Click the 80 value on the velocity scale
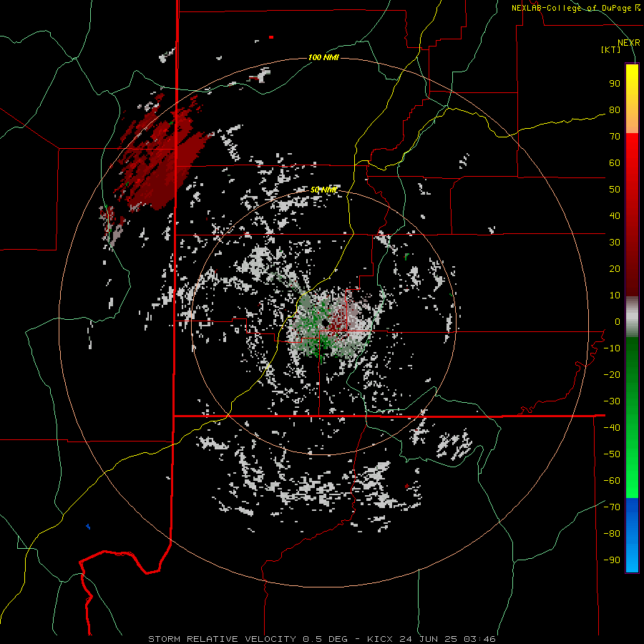Image resolution: width=644 pixels, height=644 pixels. point(615,110)
